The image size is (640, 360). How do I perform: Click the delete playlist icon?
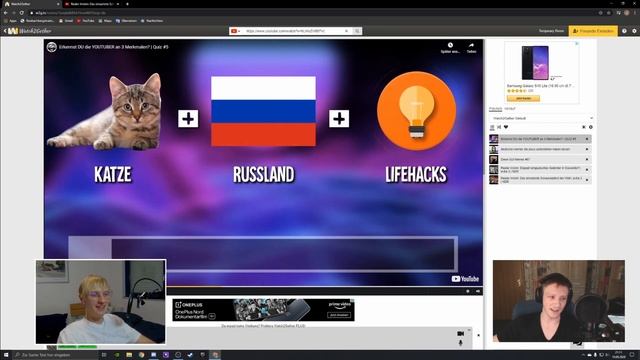[584, 127]
